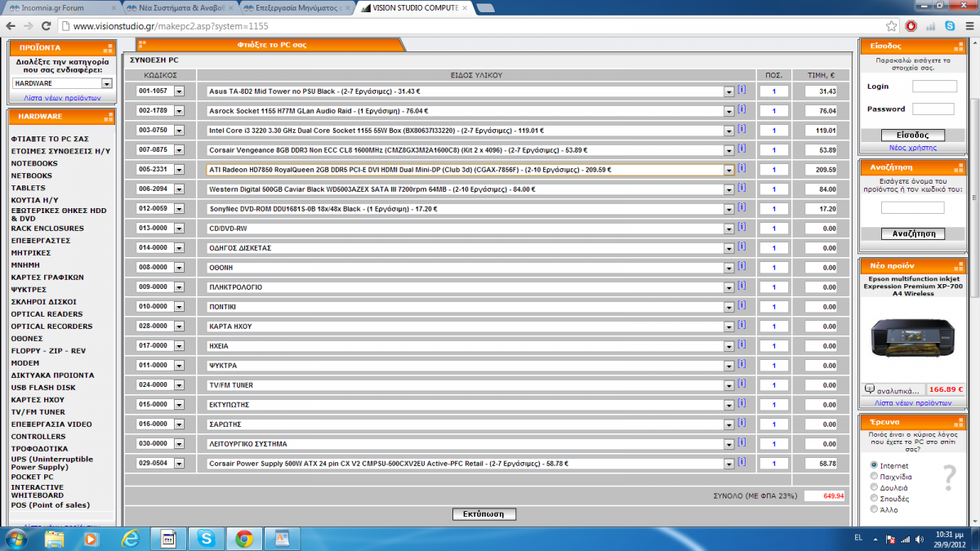This screenshot has width=980, height=551.
Task: Open Skype from the taskbar
Action: coord(206,538)
